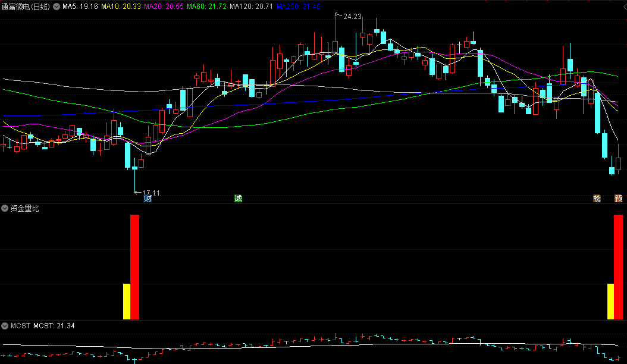This screenshot has height=364, width=627.
Task: Click the 预 marker icon at bottom right
Action: coord(618,199)
